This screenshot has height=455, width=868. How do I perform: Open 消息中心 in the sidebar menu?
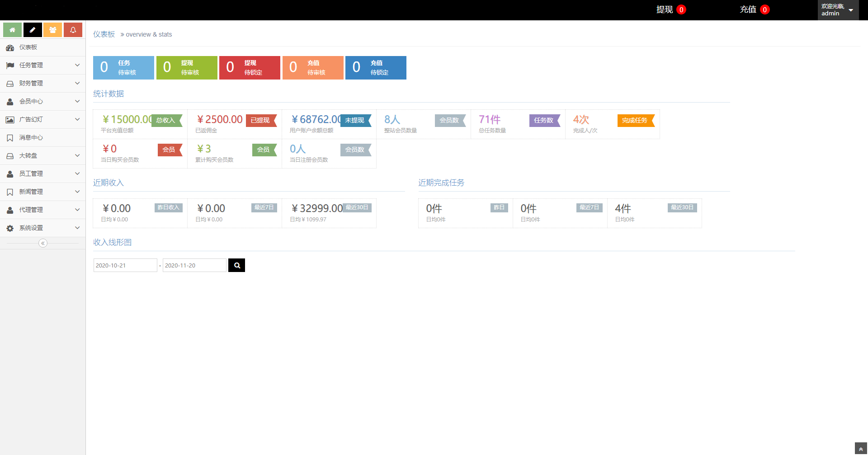pos(31,138)
